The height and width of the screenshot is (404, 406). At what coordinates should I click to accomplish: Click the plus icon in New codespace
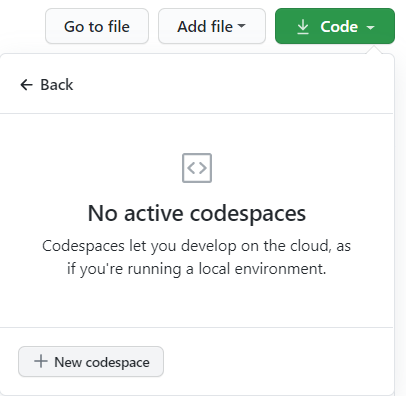(x=41, y=361)
